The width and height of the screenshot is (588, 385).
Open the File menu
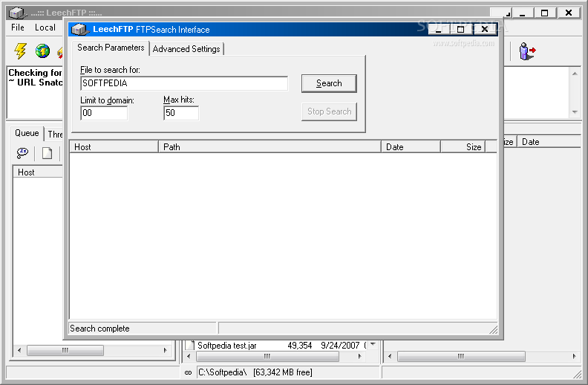pyautogui.click(x=18, y=27)
